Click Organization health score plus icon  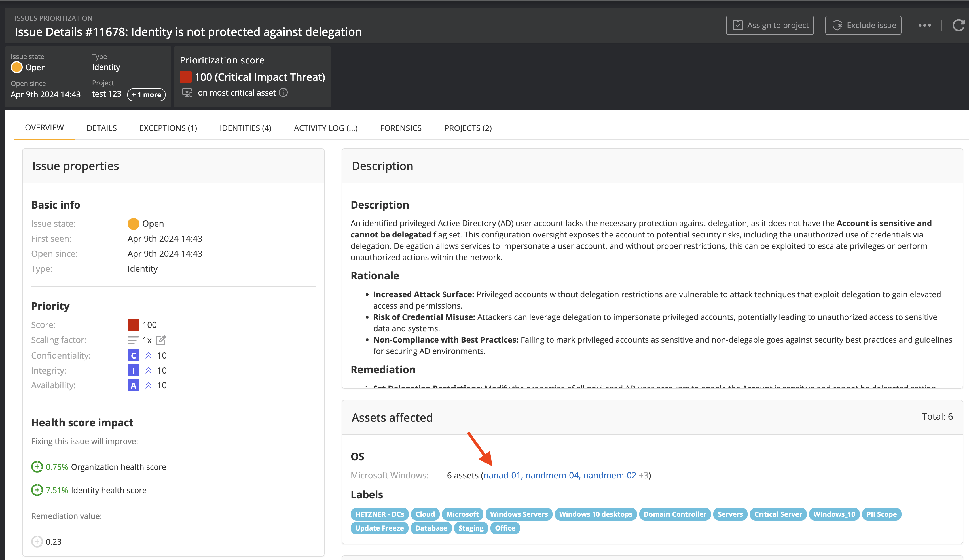(x=37, y=467)
